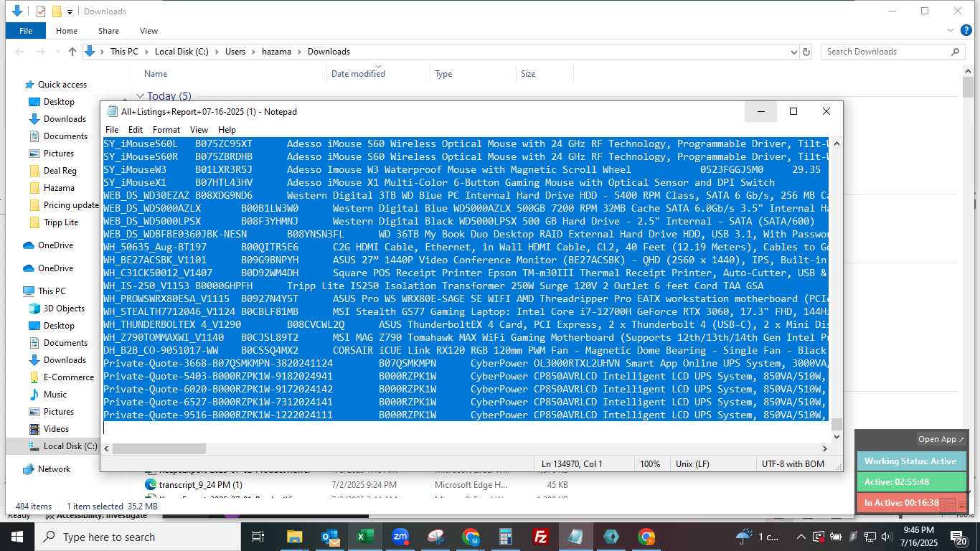
Task: Open the chevron after This PC in breadcrumb
Action: (146, 52)
